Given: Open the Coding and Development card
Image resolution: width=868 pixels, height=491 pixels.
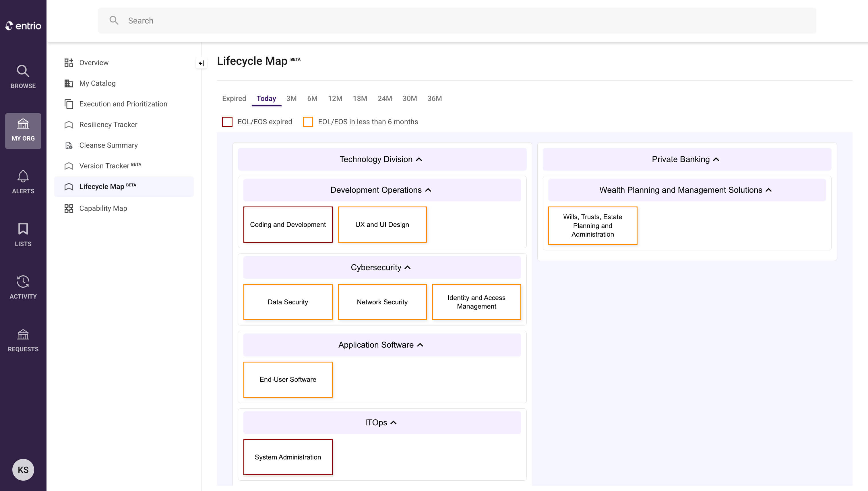Looking at the screenshot, I should [x=288, y=225].
